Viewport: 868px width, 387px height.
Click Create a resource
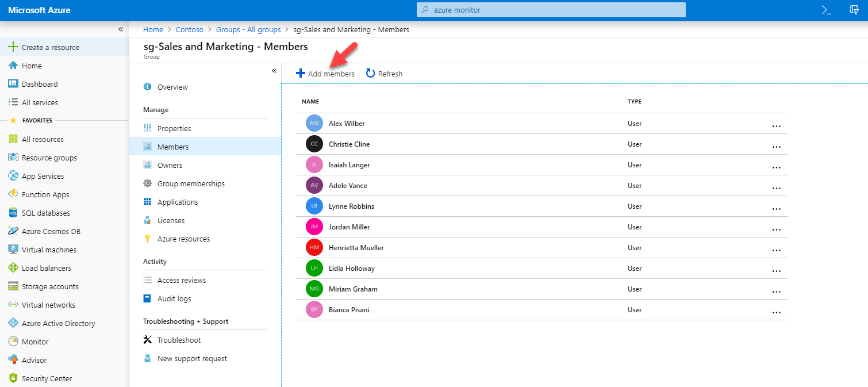64,47
